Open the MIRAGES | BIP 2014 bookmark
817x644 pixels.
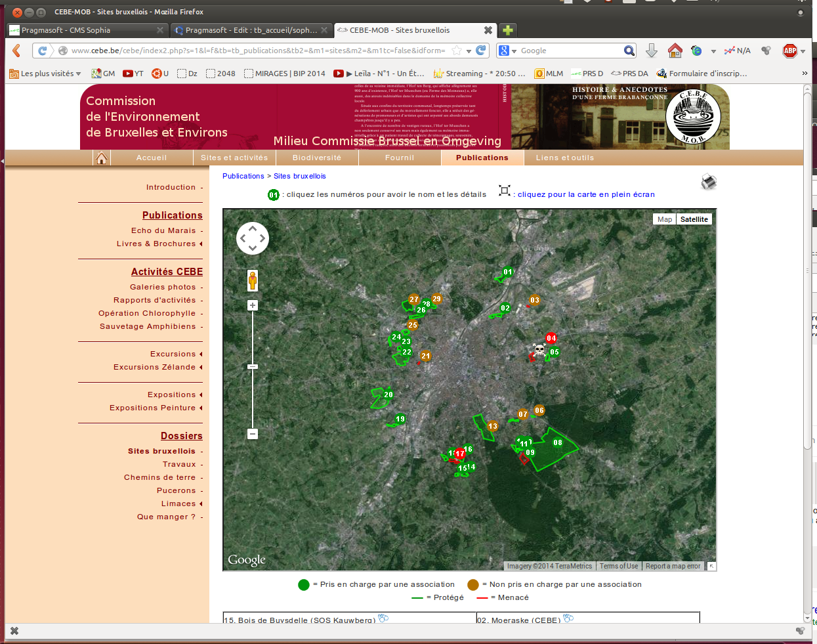[285, 74]
